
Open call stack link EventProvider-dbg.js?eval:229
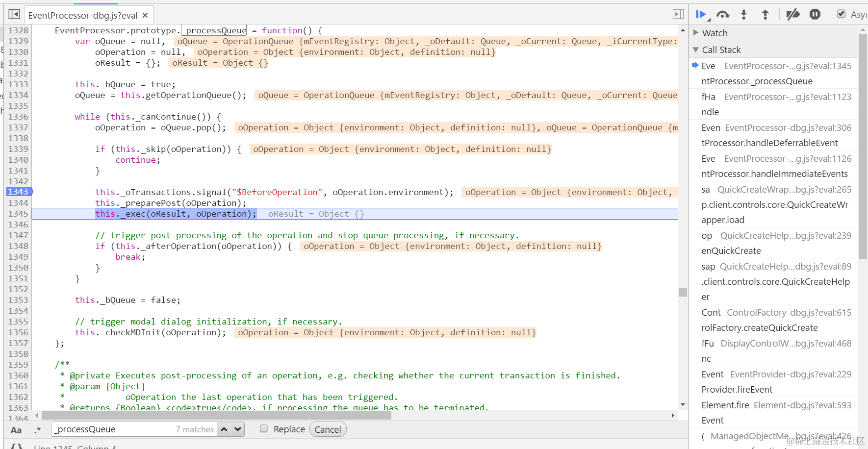pyautogui.click(x=791, y=374)
